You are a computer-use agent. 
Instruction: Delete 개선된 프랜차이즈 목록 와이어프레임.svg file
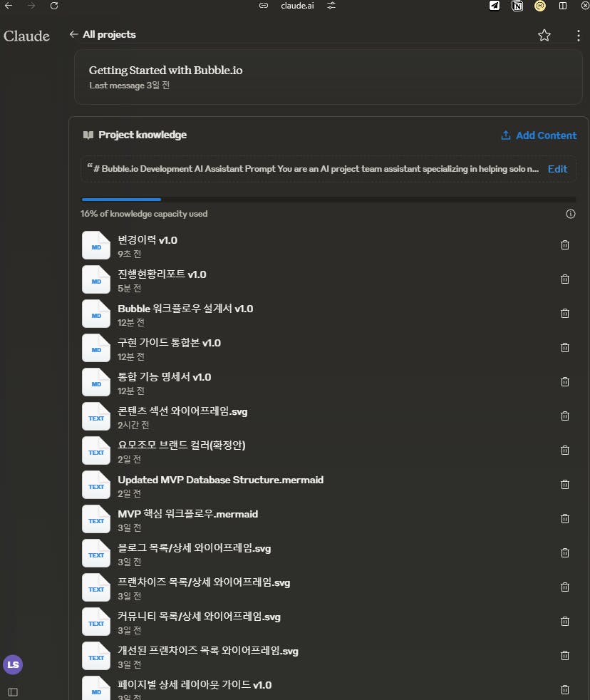click(565, 656)
